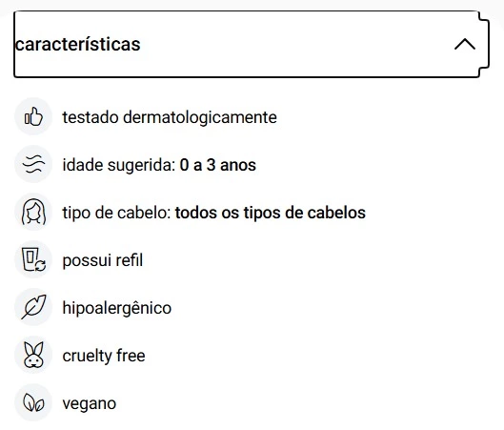
Task: Click the rabbit cruelty free icon
Action: coord(33,355)
